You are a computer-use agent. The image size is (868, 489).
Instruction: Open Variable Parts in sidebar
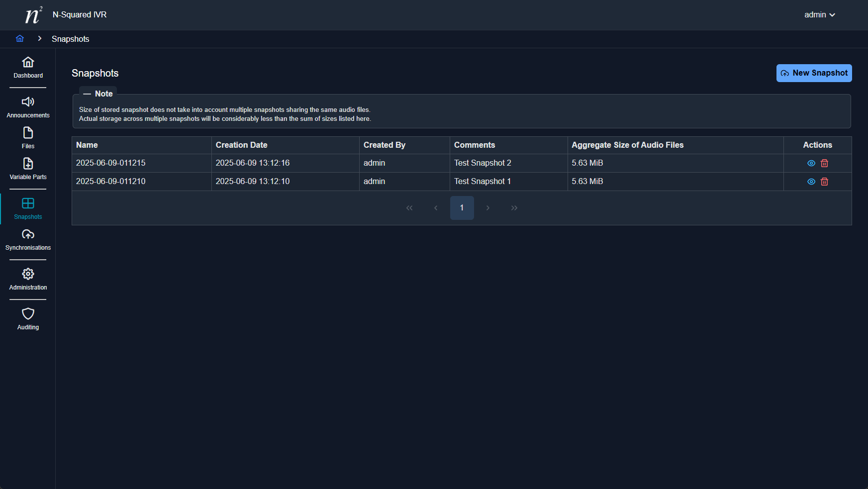(28, 169)
